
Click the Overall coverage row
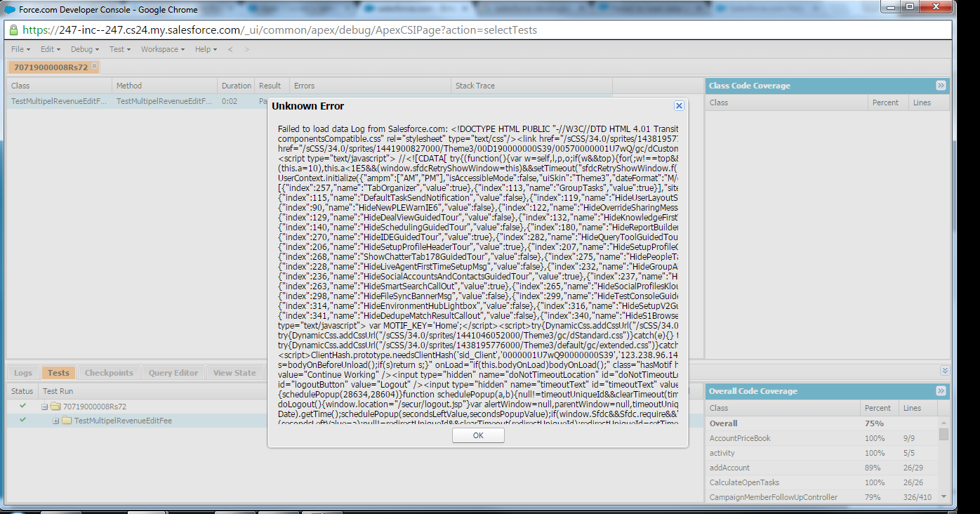(x=821, y=423)
